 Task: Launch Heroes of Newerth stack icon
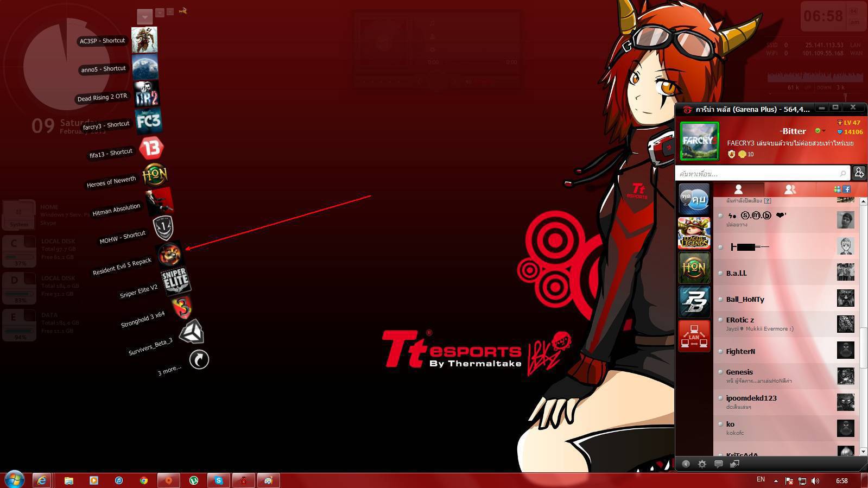[155, 175]
